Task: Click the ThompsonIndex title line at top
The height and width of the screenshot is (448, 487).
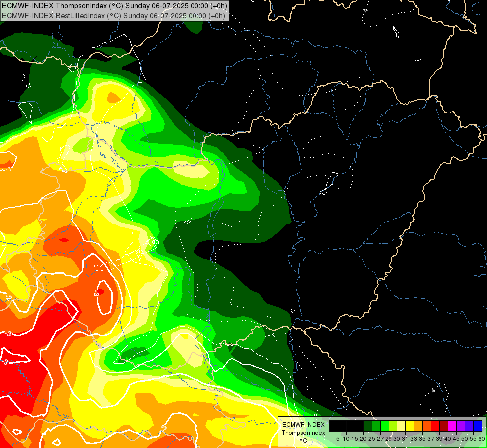Action: click(x=114, y=6)
